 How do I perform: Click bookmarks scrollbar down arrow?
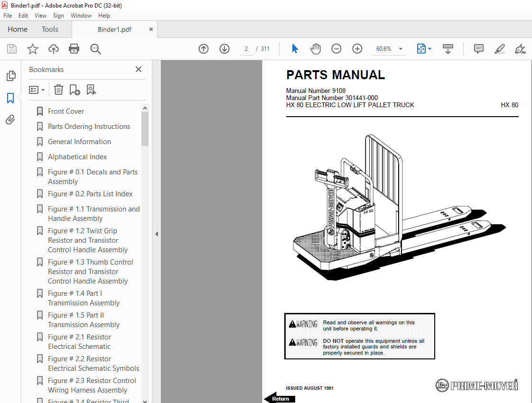point(145,401)
